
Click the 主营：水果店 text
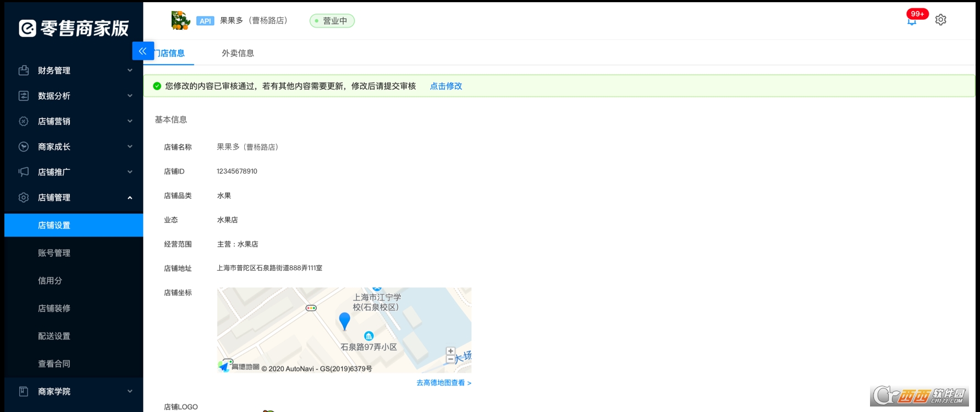[238, 244]
